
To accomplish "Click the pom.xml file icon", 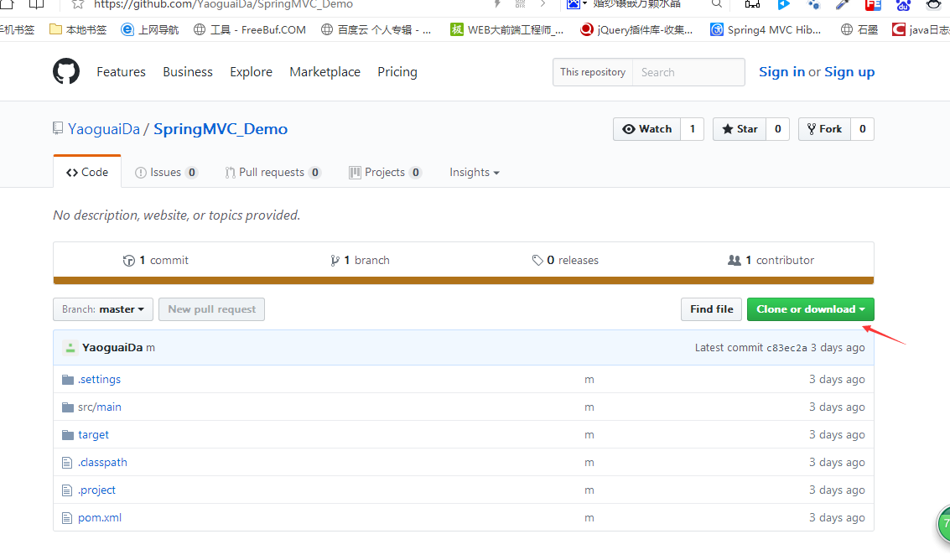I will (68, 518).
